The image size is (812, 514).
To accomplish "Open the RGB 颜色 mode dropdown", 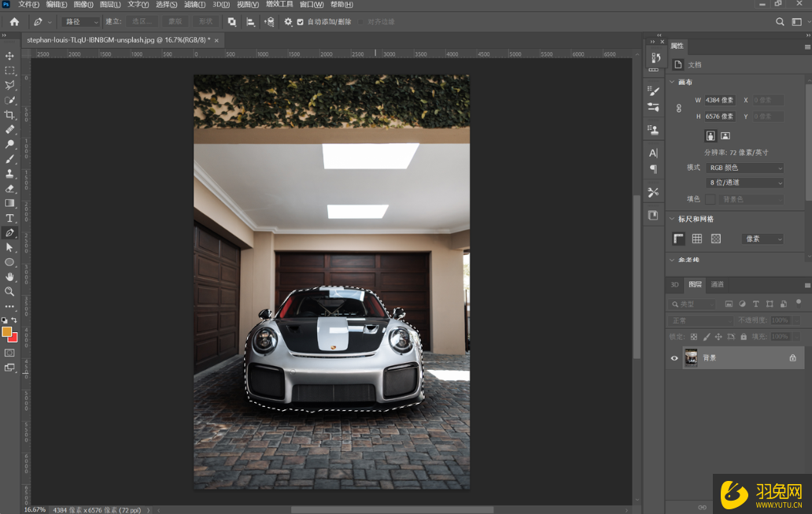I will coord(744,168).
